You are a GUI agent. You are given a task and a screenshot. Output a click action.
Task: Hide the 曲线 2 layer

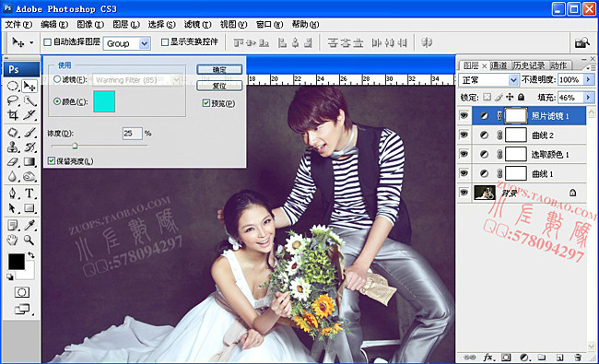[464, 135]
